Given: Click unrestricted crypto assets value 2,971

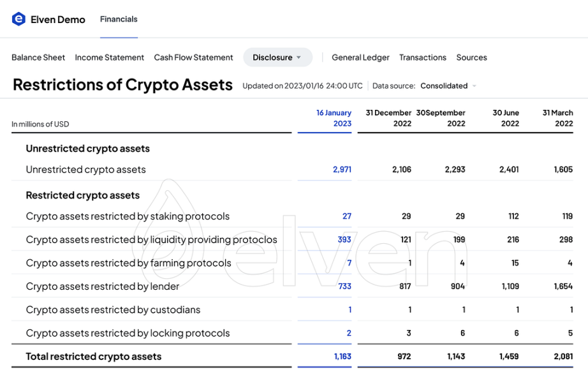Looking at the screenshot, I should [342, 170].
